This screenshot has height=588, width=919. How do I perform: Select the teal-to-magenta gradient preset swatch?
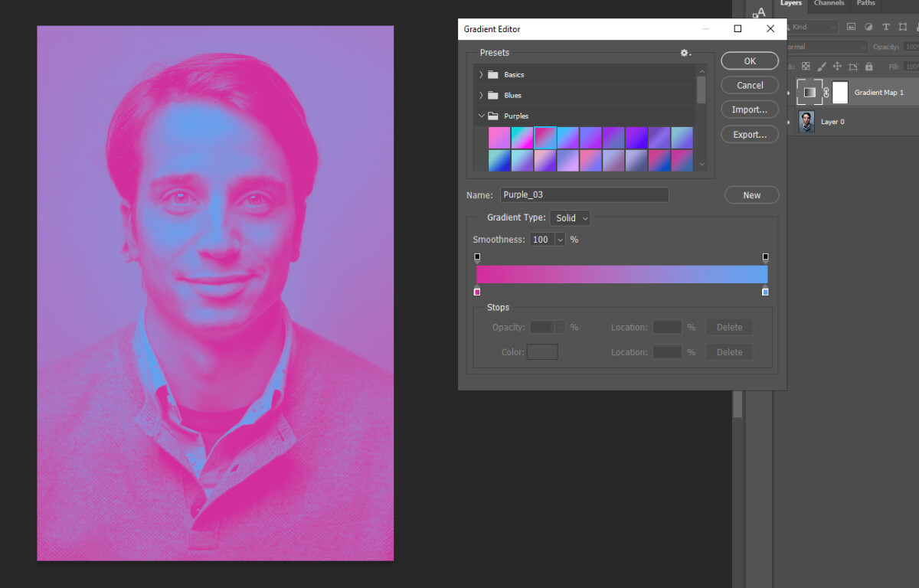522,137
